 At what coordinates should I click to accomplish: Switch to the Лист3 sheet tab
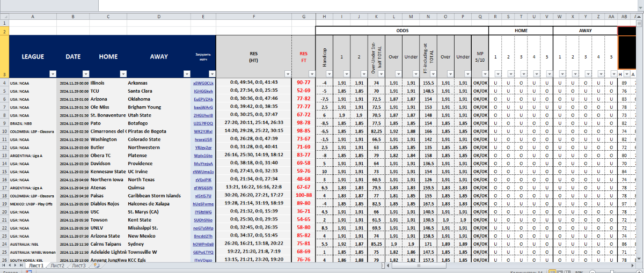[x=79, y=265]
